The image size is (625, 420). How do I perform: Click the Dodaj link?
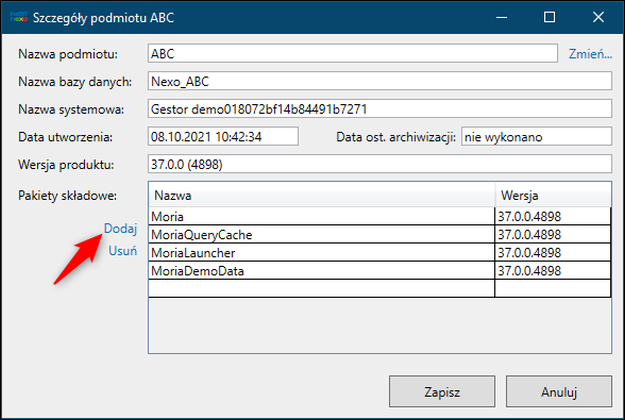pos(120,228)
